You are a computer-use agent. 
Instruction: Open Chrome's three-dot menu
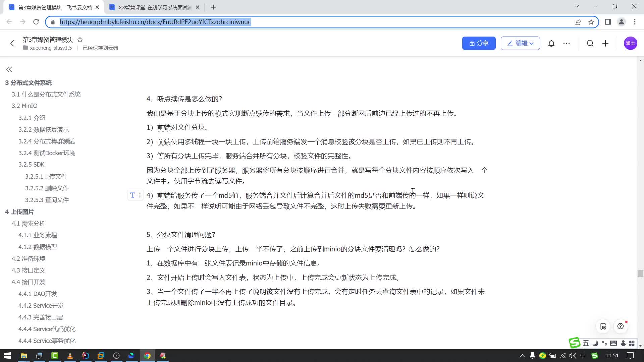pos(635,22)
